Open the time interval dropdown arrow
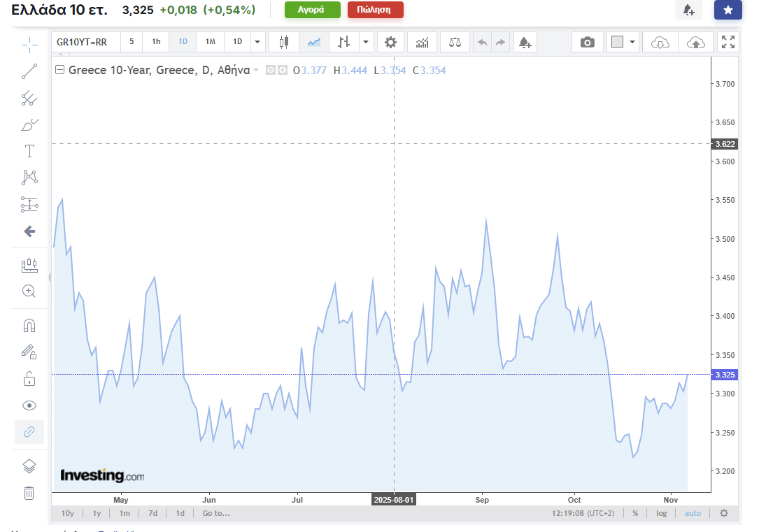Viewport: 759px width, 532px height. pyautogui.click(x=258, y=42)
